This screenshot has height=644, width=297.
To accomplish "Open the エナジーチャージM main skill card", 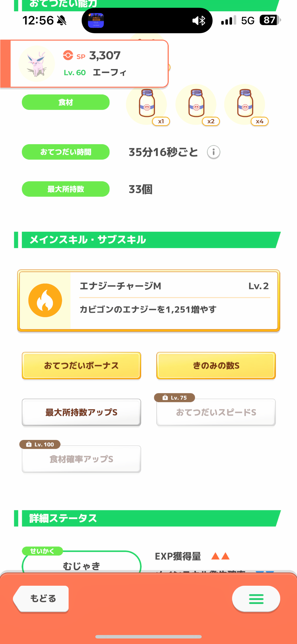I will (x=149, y=300).
